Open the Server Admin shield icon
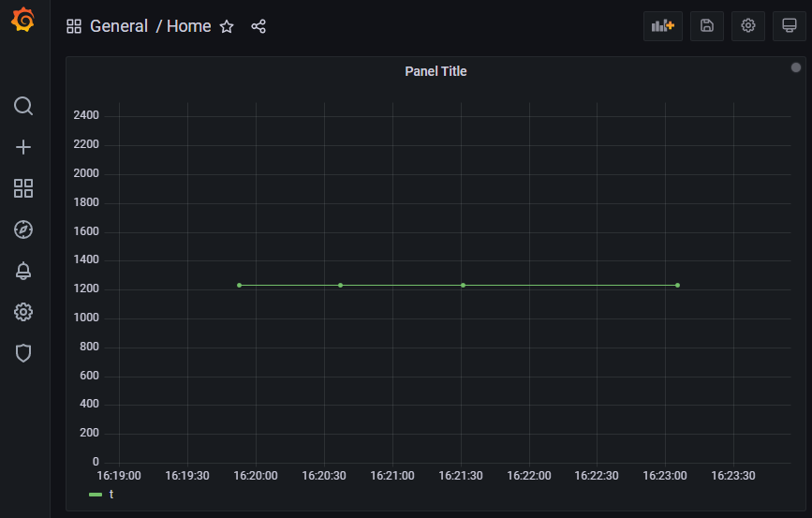 click(x=23, y=353)
